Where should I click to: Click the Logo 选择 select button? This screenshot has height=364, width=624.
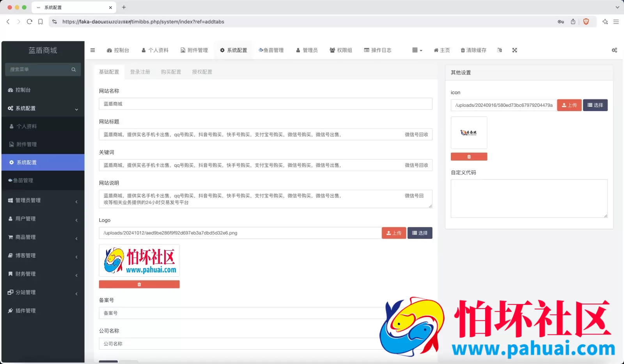[420, 233]
